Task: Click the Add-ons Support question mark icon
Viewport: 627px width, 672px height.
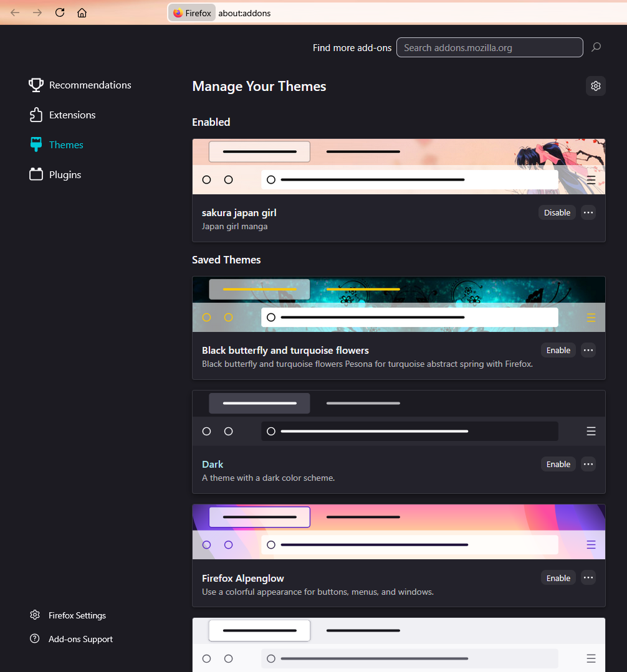Action: (35, 638)
